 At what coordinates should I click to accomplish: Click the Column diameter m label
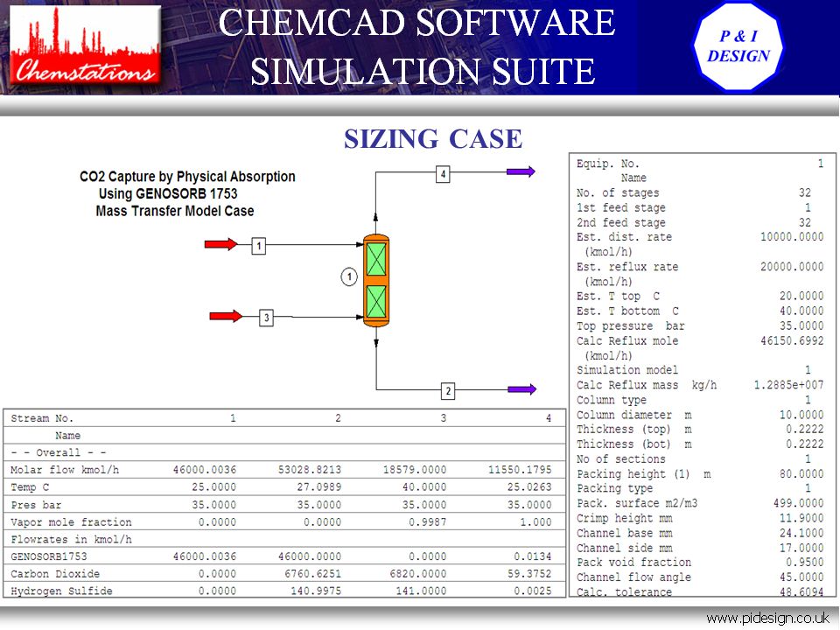pyautogui.click(x=633, y=415)
